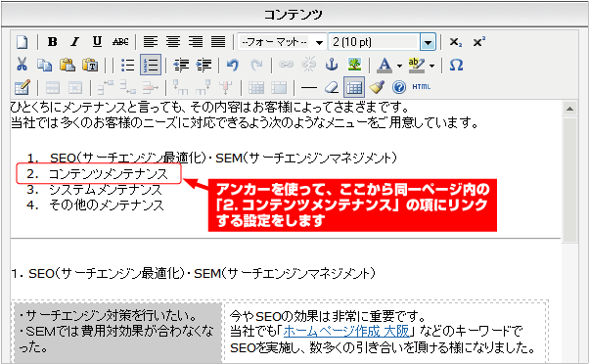Click the special character Omega icon

[x=456, y=65]
